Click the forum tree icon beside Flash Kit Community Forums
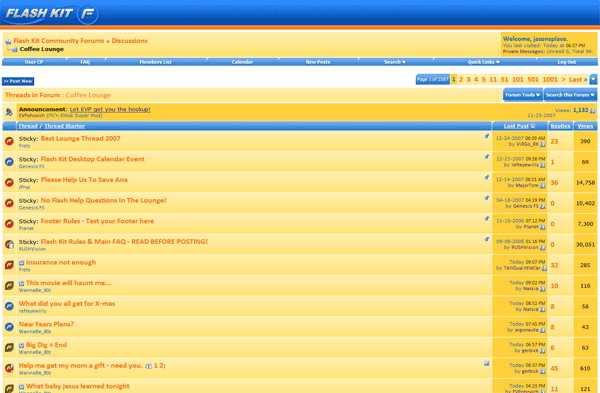The height and width of the screenshot is (393, 600). pos(8,41)
